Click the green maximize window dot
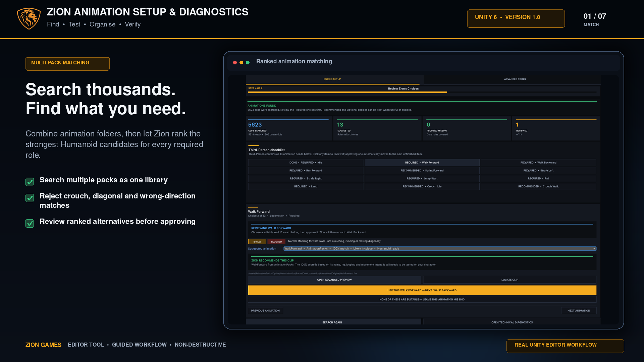 pyautogui.click(x=248, y=62)
